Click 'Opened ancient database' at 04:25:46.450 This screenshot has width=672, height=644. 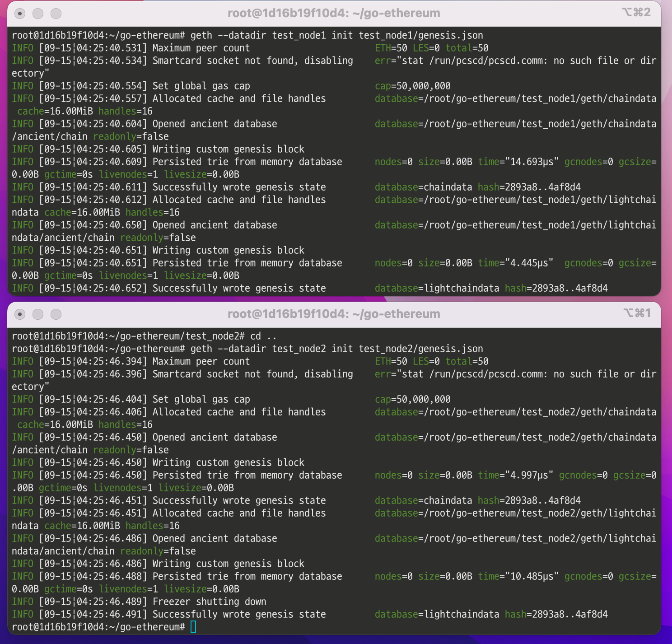(215, 437)
